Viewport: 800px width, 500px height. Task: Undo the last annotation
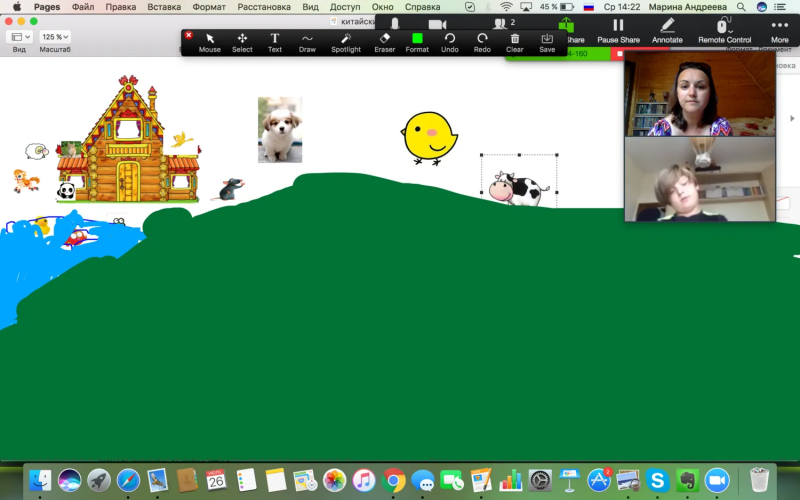pos(449,42)
